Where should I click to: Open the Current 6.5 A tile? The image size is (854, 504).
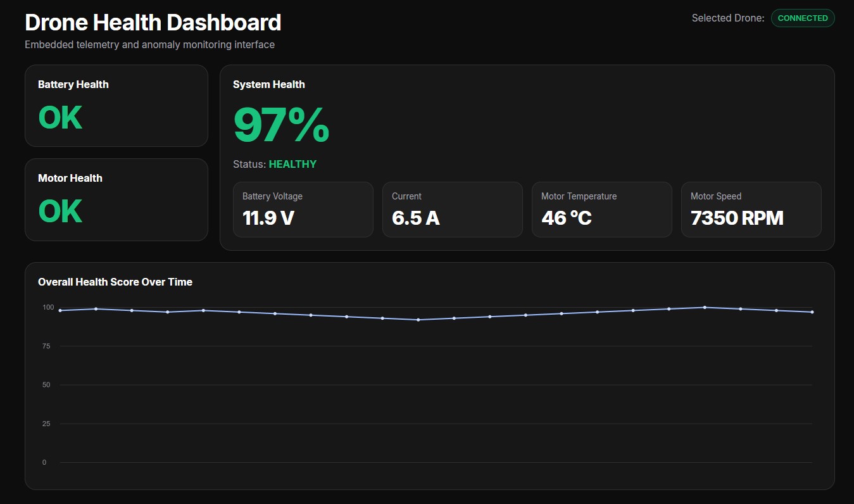(x=453, y=210)
